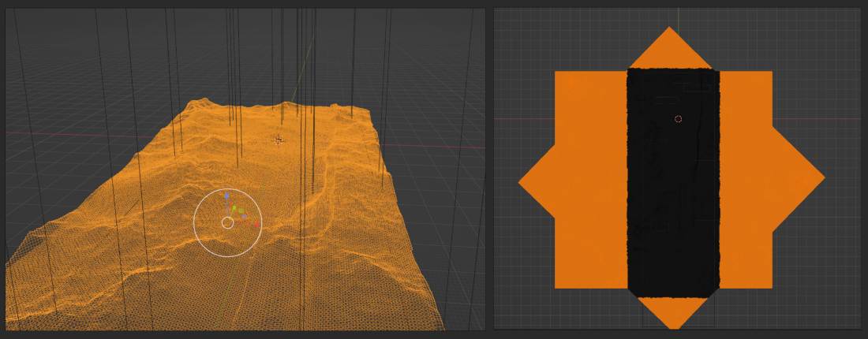Click the small inner circle of the gizmo

227,223
